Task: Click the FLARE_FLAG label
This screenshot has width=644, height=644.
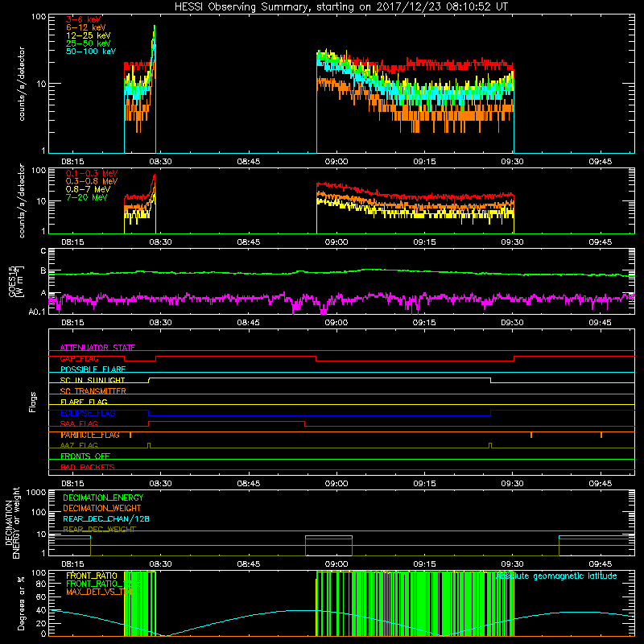Action: tap(84, 402)
